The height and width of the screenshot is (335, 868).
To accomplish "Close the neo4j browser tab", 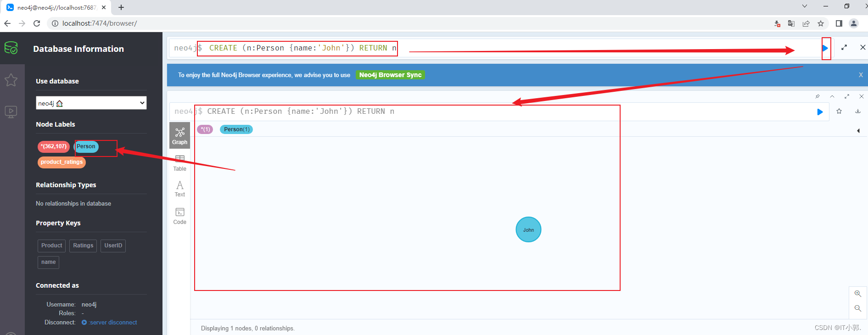I will click(x=104, y=7).
